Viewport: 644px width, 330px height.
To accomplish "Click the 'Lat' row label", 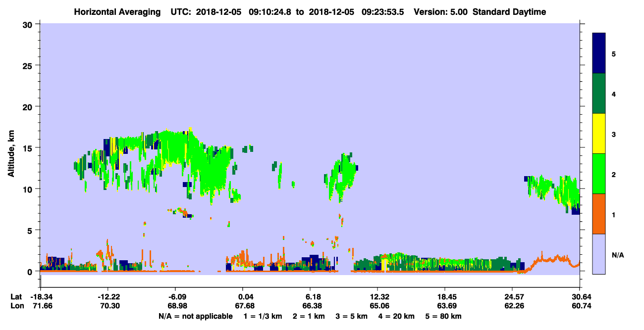I will (16, 296).
